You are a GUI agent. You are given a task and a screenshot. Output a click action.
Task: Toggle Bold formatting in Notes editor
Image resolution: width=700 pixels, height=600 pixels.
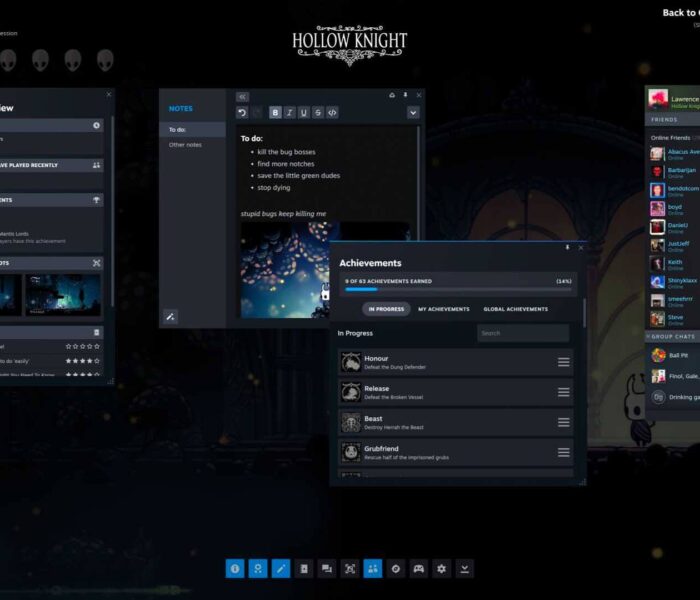click(x=275, y=112)
